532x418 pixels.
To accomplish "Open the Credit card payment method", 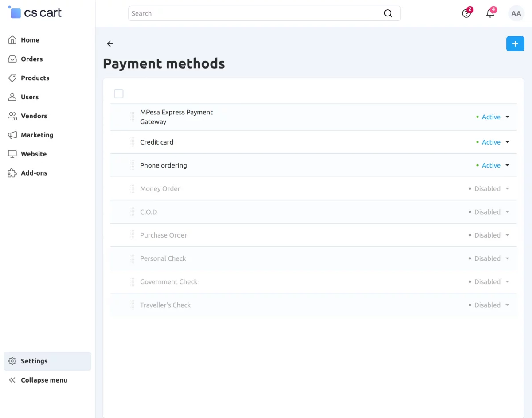I will coord(156,142).
